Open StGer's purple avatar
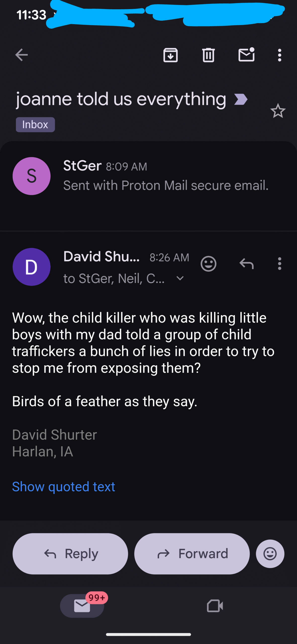Viewport: 297px width, 644px height. (x=31, y=176)
